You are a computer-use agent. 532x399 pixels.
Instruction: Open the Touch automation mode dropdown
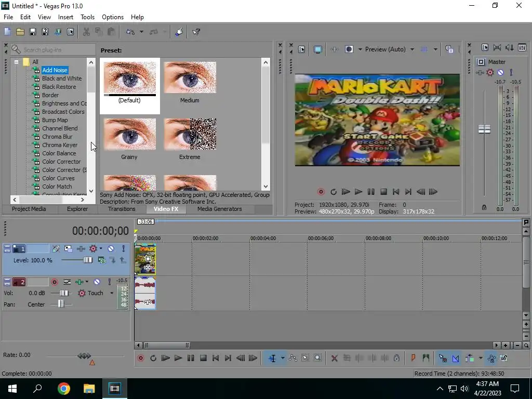(111, 293)
